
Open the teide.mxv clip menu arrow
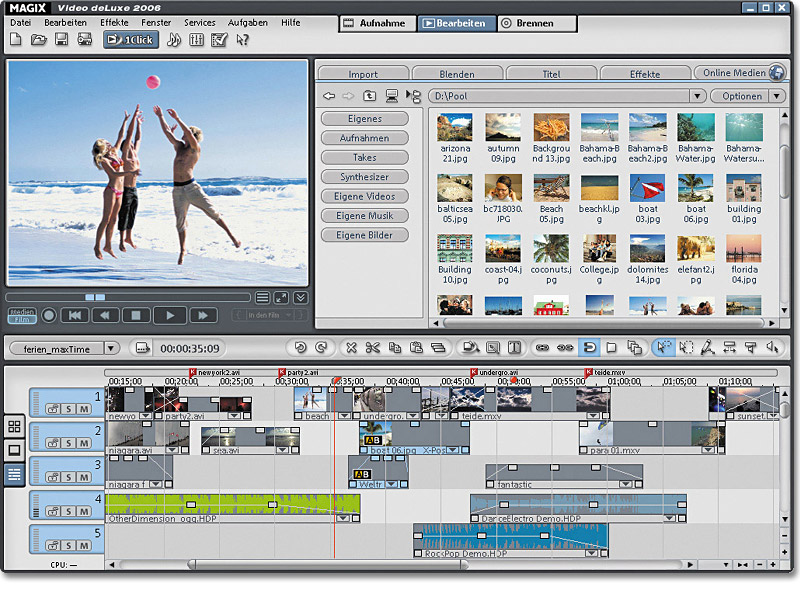click(x=592, y=416)
